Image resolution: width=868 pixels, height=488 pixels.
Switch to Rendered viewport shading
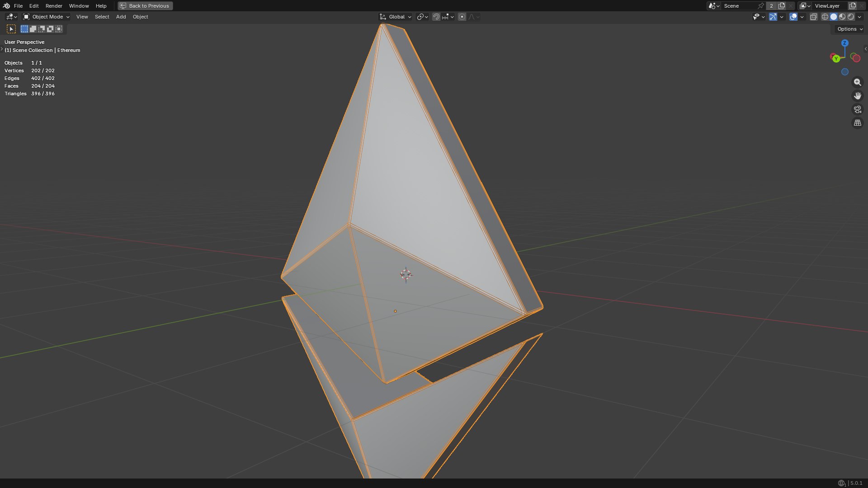point(851,17)
